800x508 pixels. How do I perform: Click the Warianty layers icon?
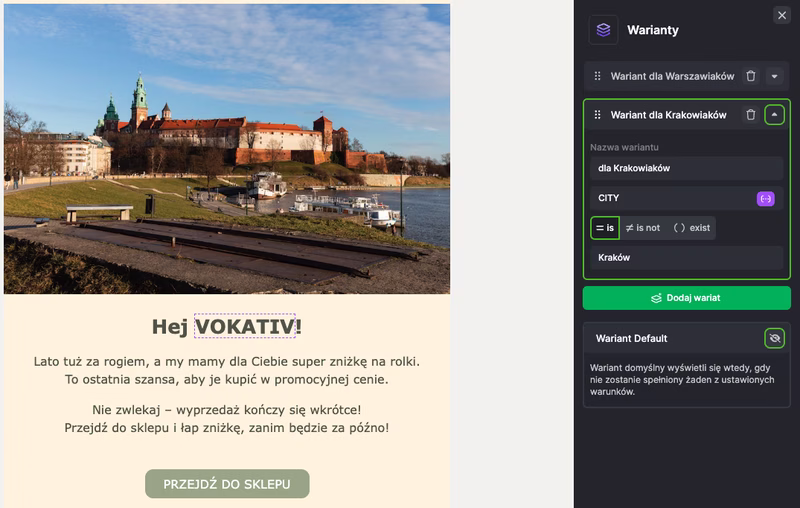pyautogui.click(x=604, y=30)
